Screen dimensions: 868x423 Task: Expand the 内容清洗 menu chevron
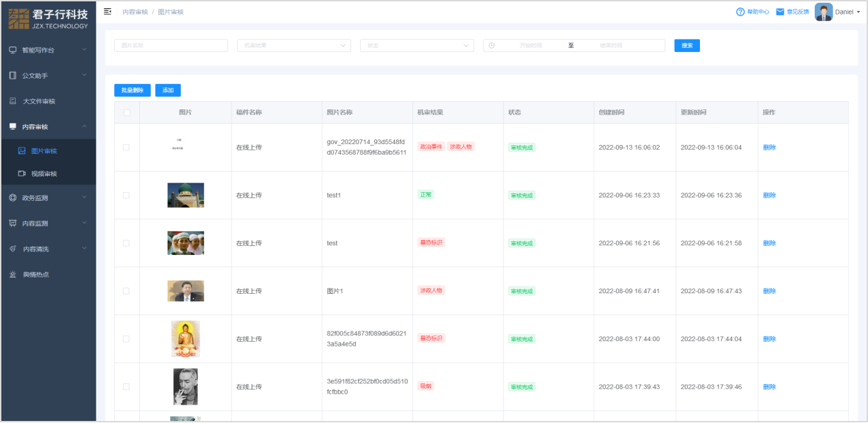[x=84, y=249]
